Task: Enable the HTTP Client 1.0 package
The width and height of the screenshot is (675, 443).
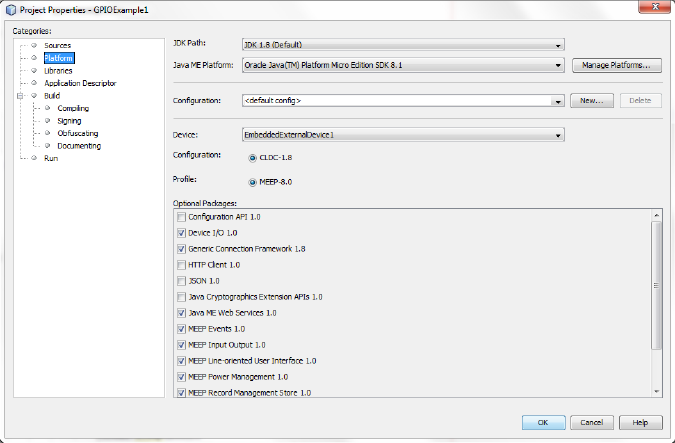Action: [181, 265]
